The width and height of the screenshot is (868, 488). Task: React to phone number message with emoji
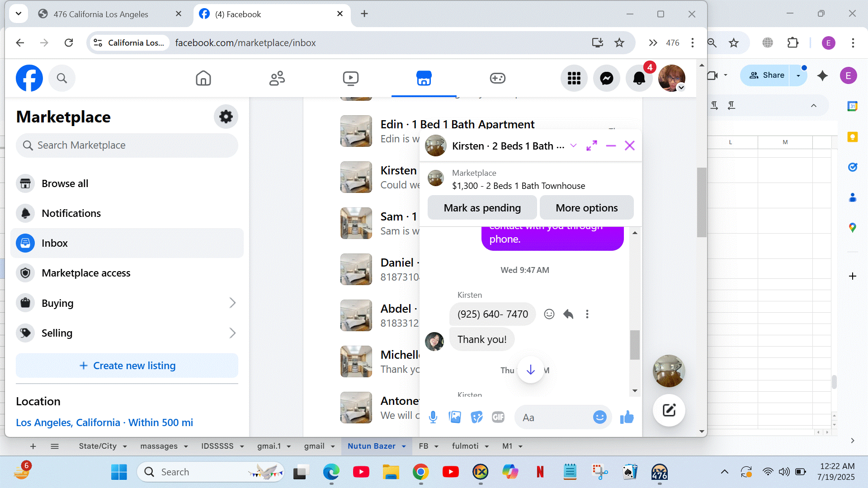[549, 314]
